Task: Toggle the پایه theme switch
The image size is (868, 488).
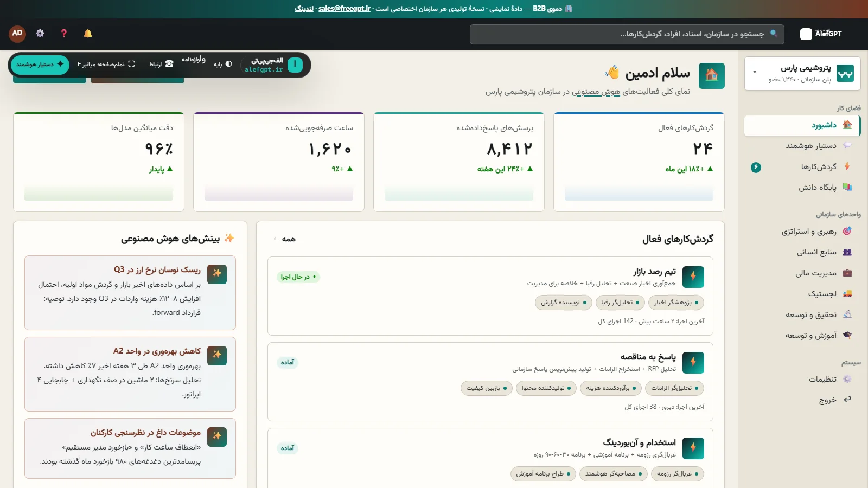Action: 223,64
